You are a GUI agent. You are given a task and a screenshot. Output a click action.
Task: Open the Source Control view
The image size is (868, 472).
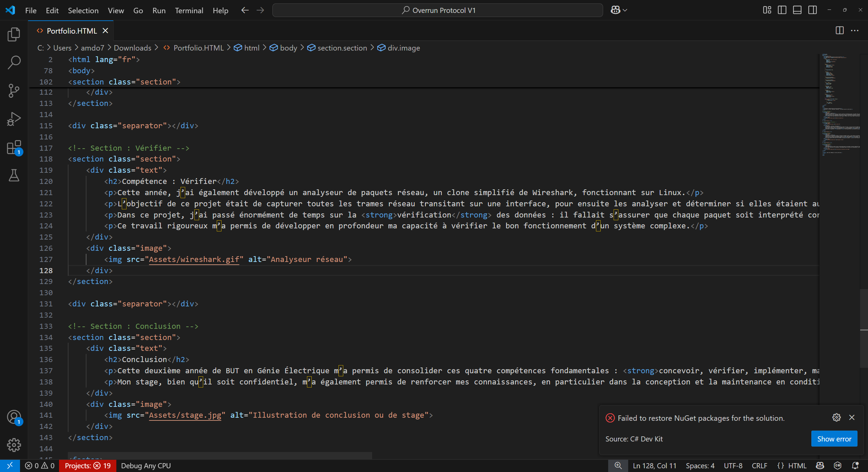point(14,91)
